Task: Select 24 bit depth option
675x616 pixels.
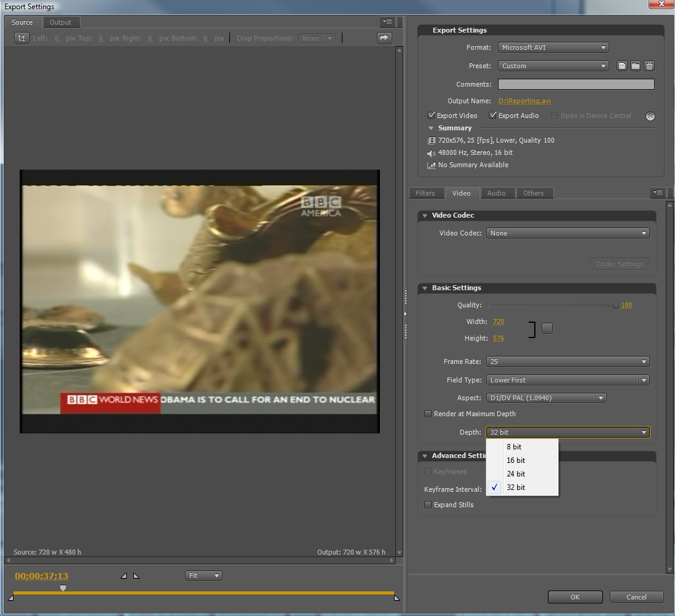Action: tap(522, 473)
